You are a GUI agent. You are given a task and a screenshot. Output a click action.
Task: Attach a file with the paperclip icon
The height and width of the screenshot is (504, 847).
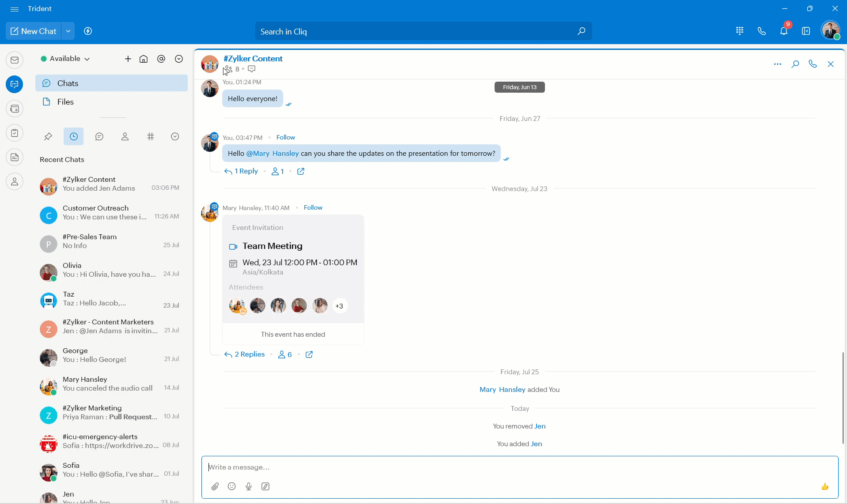[x=215, y=486]
